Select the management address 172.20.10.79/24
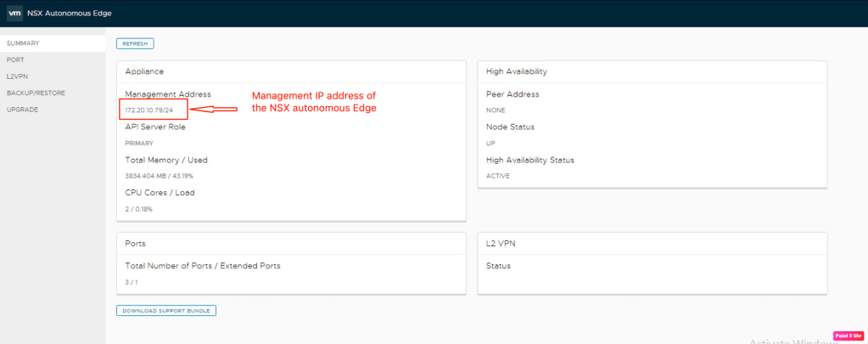868x344 pixels. pos(149,110)
